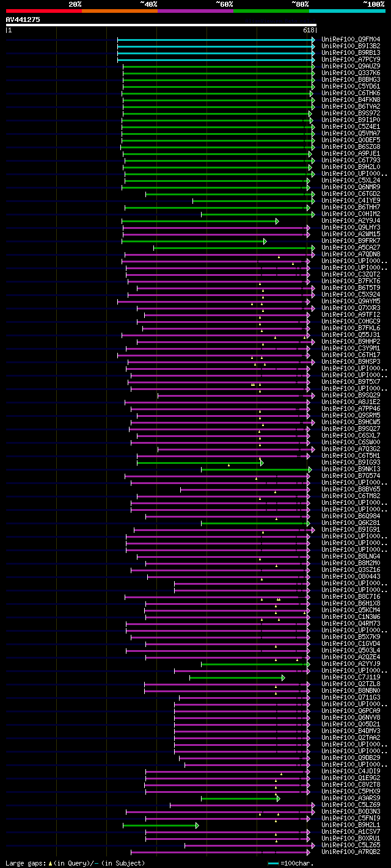This screenshot has height=868, width=391.
Task: Select hit label UniRef100_O80443
Action: (x=351, y=576)
